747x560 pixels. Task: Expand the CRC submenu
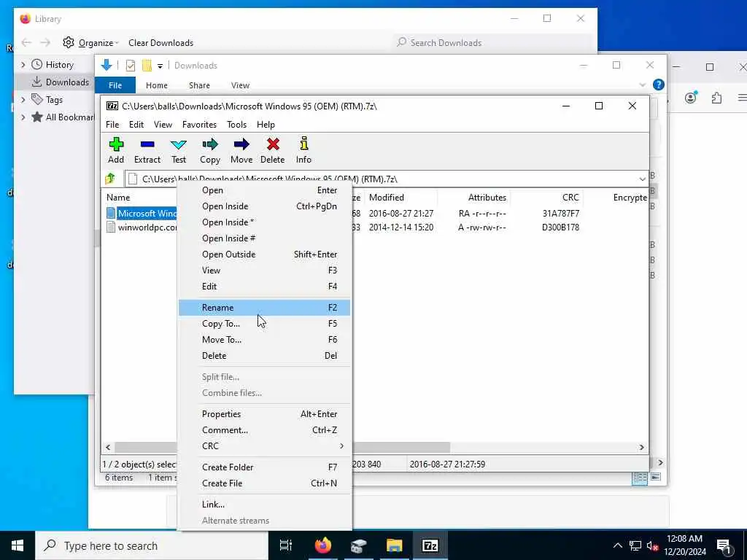pos(264,446)
